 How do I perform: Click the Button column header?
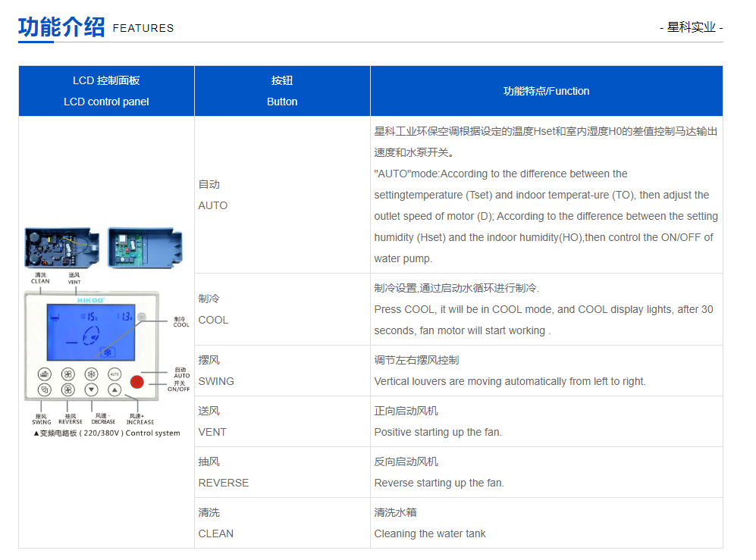tap(281, 90)
